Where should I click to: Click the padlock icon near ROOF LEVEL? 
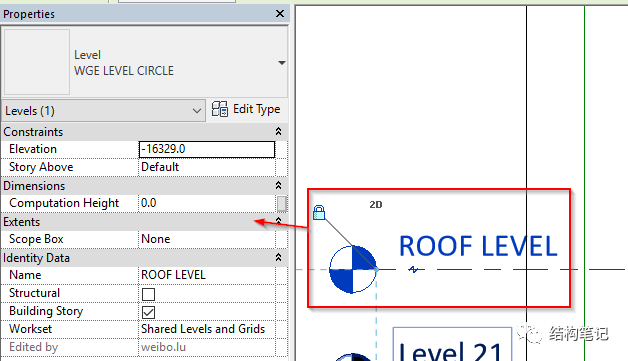point(319,212)
